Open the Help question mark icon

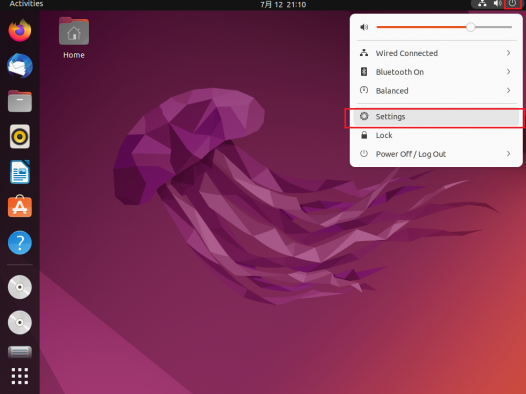pyautogui.click(x=20, y=242)
